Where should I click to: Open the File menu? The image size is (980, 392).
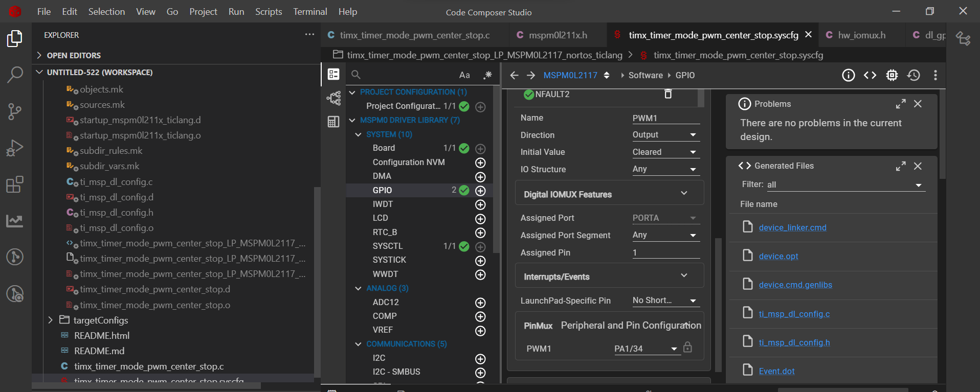point(44,11)
